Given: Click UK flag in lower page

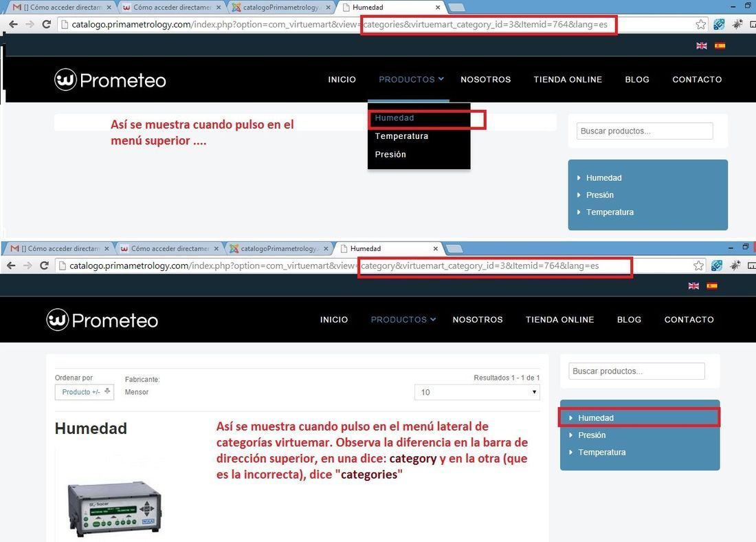Looking at the screenshot, I should tap(694, 285).
